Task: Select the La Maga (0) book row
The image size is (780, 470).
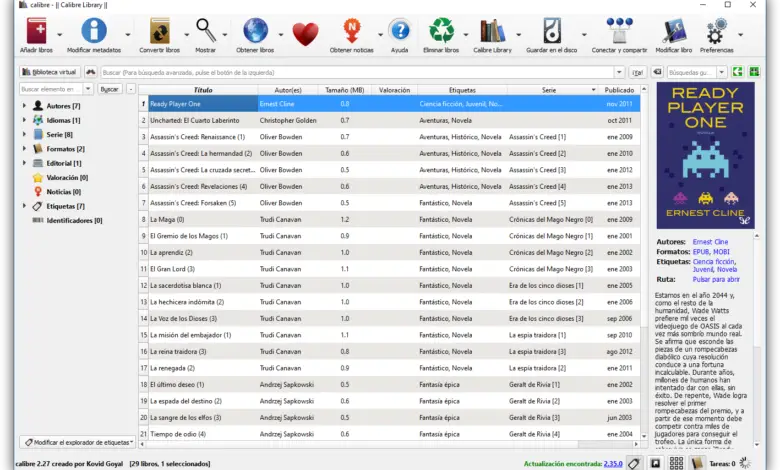Action: pos(389,219)
